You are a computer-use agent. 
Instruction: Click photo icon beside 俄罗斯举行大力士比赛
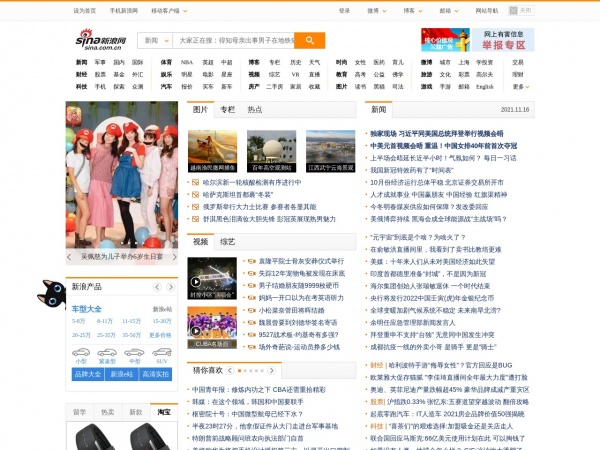[x=195, y=207]
